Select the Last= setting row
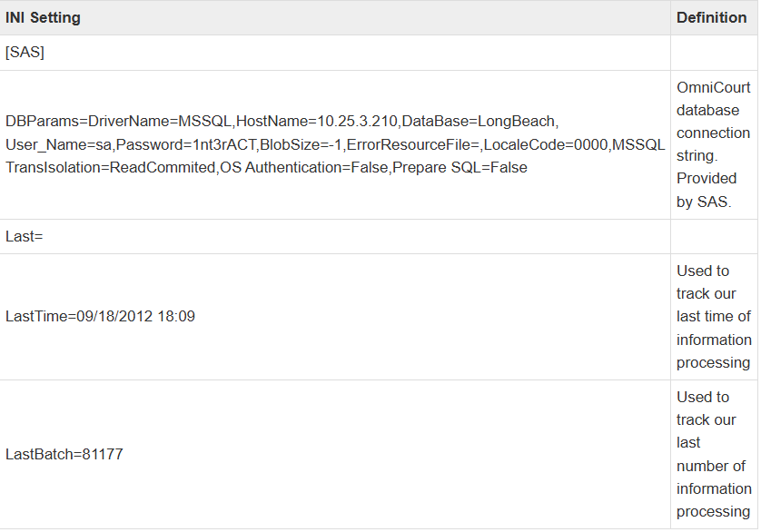Image resolution: width=761 pixels, height=532 pixels. (x=25, y=237)
